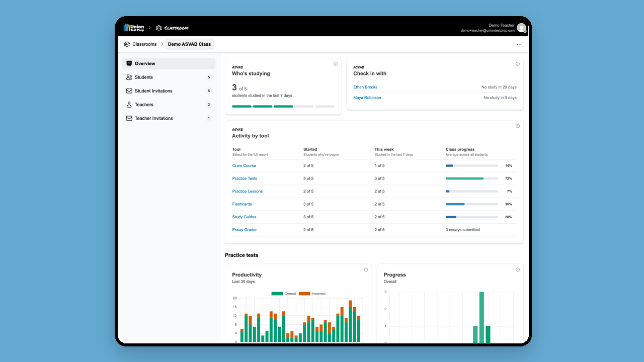Open the Overview sidebar item
644x362 pixels.
[x=169, y=63]
